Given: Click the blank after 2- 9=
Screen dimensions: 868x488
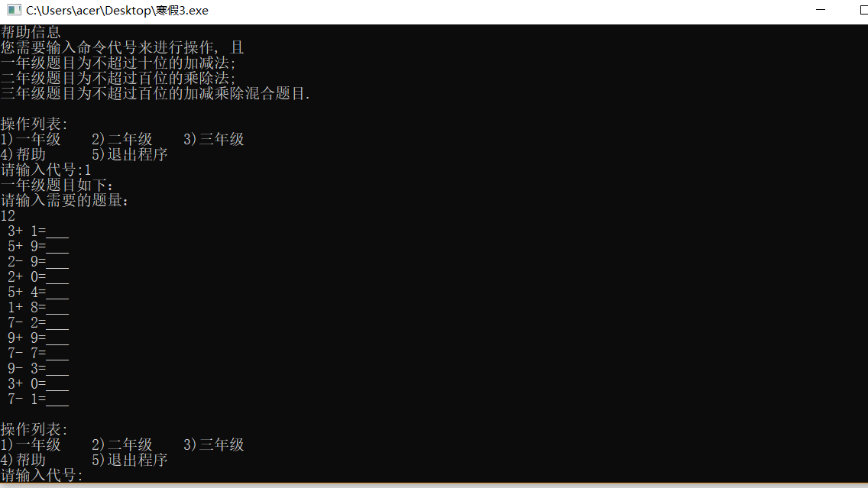Looking at the screenshot, I should tap(57, 262).
